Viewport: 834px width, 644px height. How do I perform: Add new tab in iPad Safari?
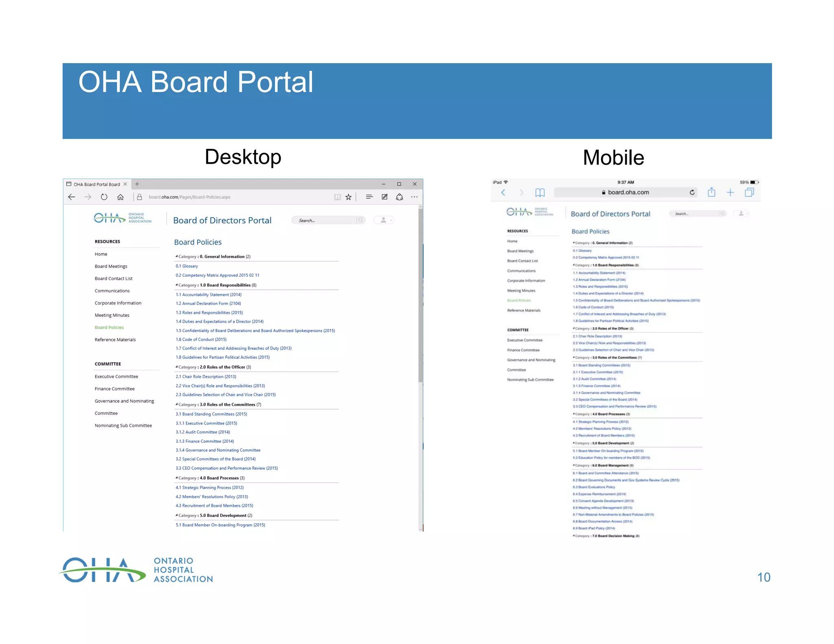[731, 193]
